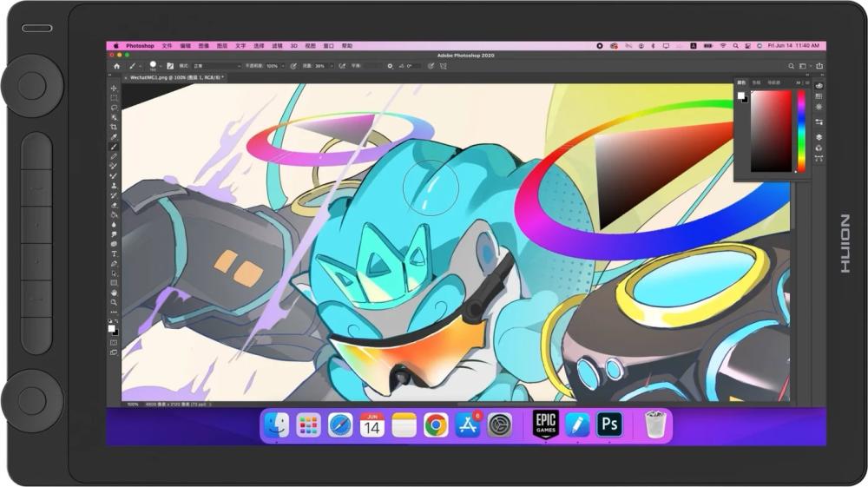The width and height of the screenshot is (868, 487).
Task: Click the foreground swatch in the Color panel
Action: (x=740, y=95)
